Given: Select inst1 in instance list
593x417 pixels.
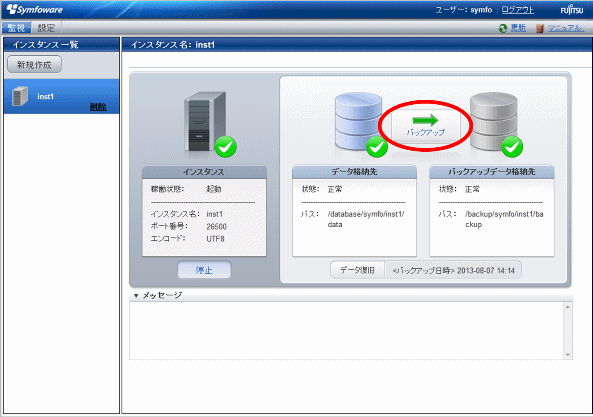Looking at the screenshot, I should pos(61,96).
